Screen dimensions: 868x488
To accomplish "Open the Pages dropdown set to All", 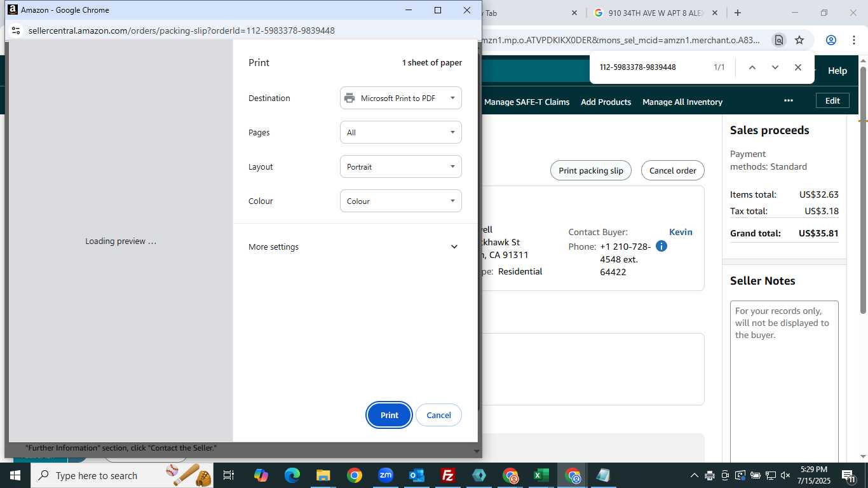I will (401, 132).
